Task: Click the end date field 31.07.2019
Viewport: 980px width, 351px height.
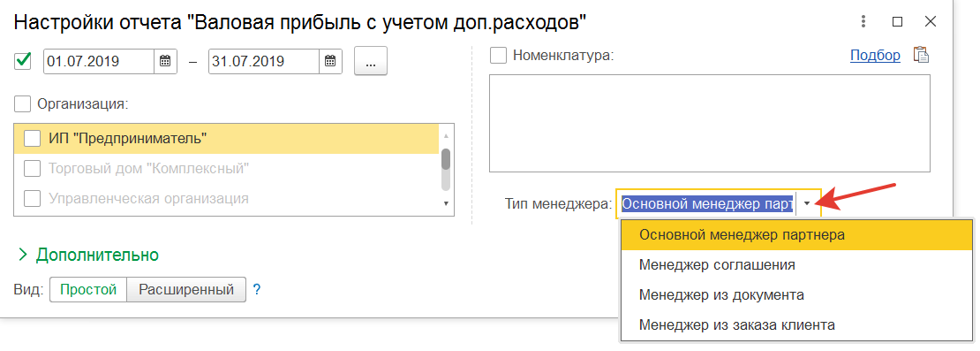Action: pos(264,61)
